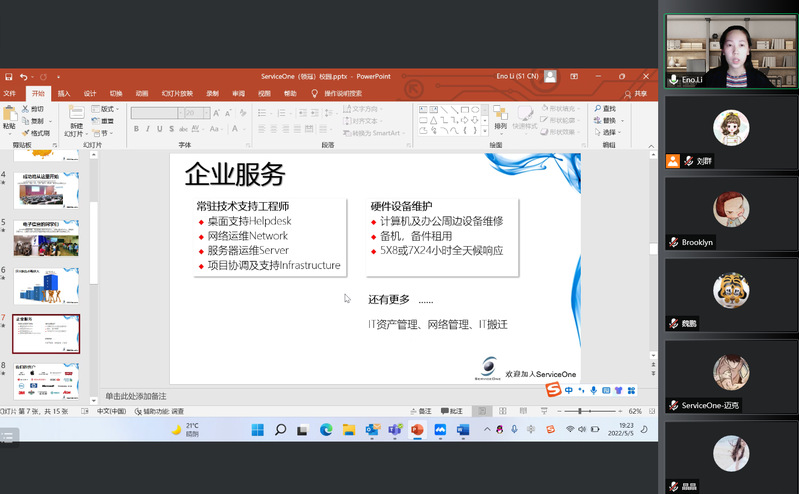The image size is (799, 494).
Task: Toggle the notes pane from status bar
Action: [421, 411]
